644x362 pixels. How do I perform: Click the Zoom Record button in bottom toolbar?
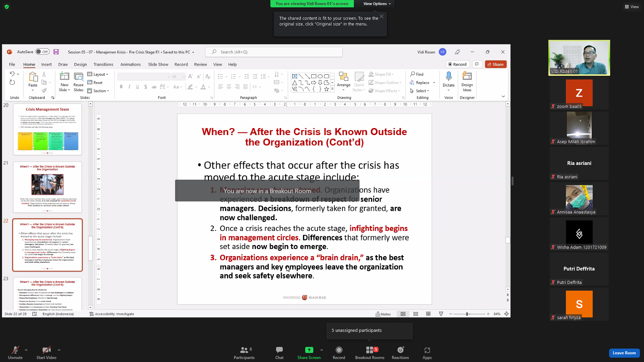pyautogui.click(x=339, y=353)
